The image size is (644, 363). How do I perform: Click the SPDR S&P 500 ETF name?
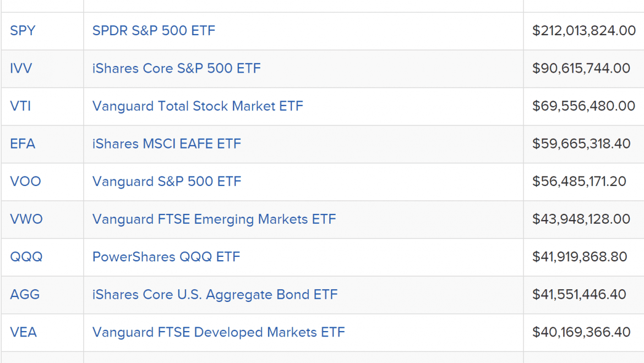point(154,31)
